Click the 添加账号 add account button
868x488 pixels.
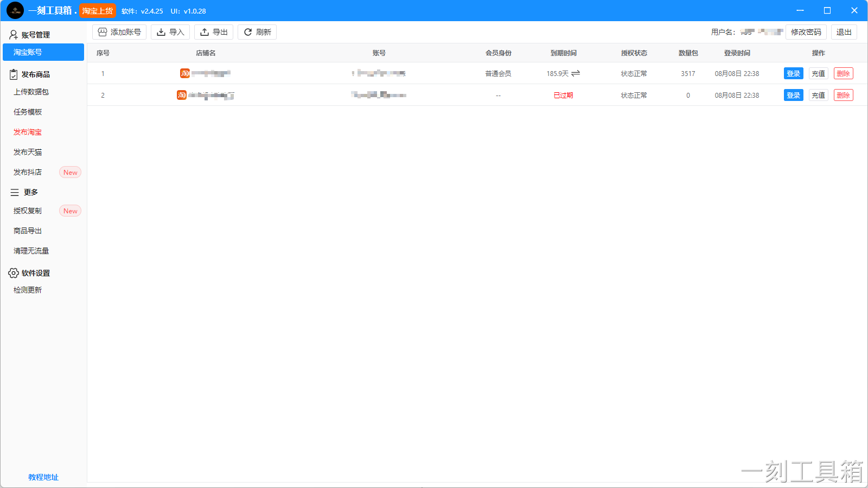coord(119,32)
